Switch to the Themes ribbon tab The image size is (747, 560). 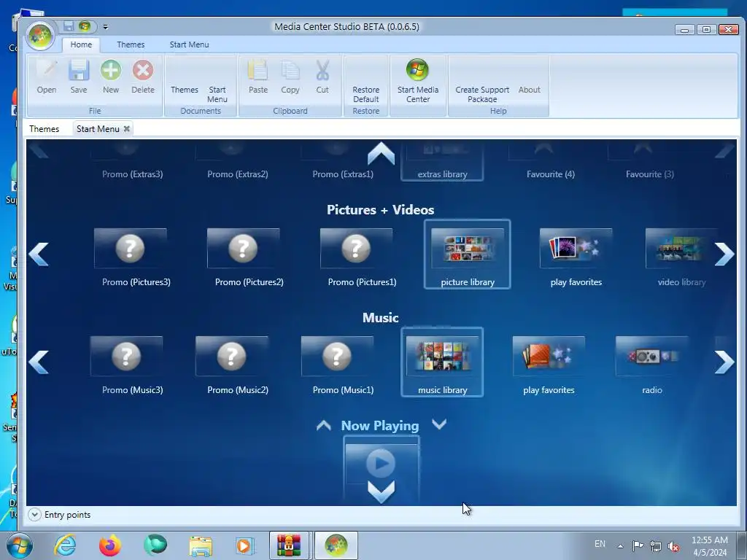[x=131, y=44]
